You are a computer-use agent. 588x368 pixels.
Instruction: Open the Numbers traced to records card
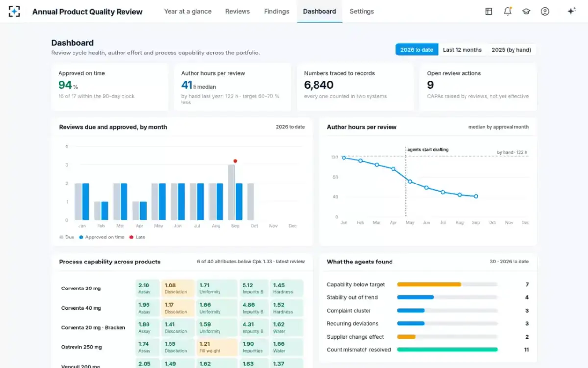coord(355,87)
